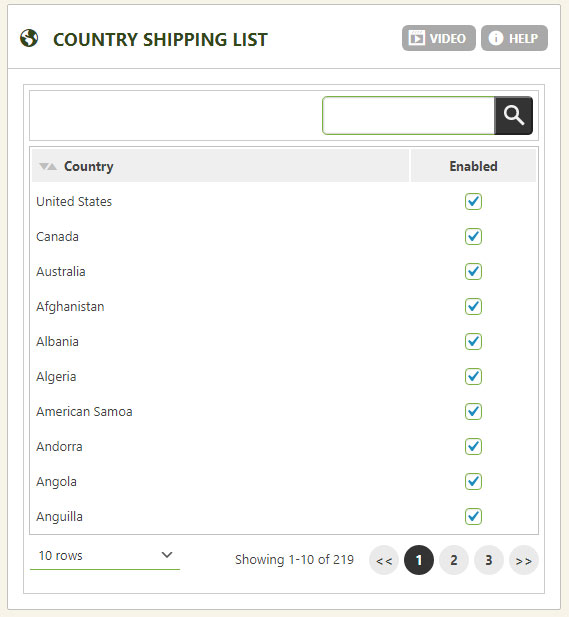The image size is (569, 617).
Task: Go to the previous pages arrow
Action: (x=384, y=560)
